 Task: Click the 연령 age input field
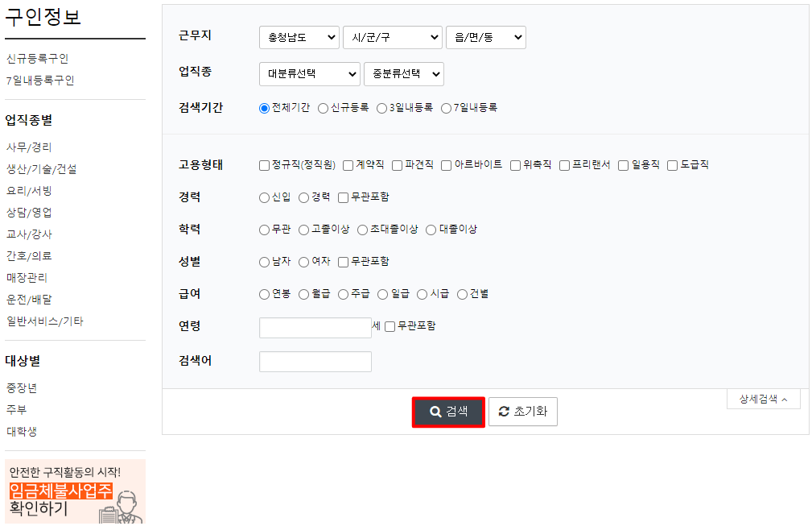(x=315, y=327)
